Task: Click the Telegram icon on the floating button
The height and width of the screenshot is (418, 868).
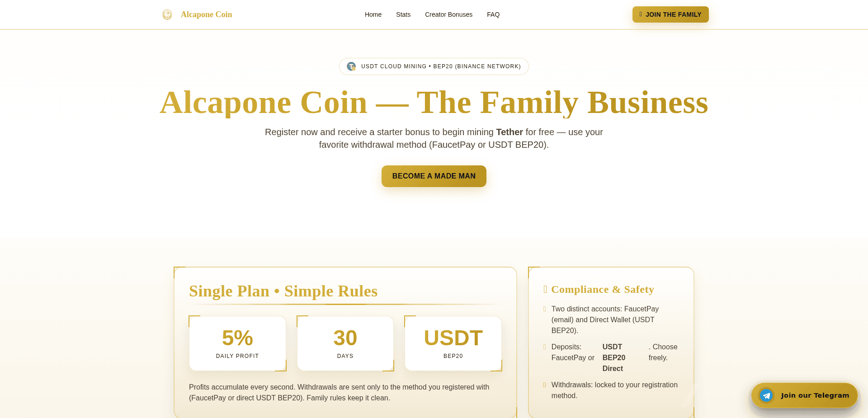Action: pyautogui.click(x=766, y=395)
